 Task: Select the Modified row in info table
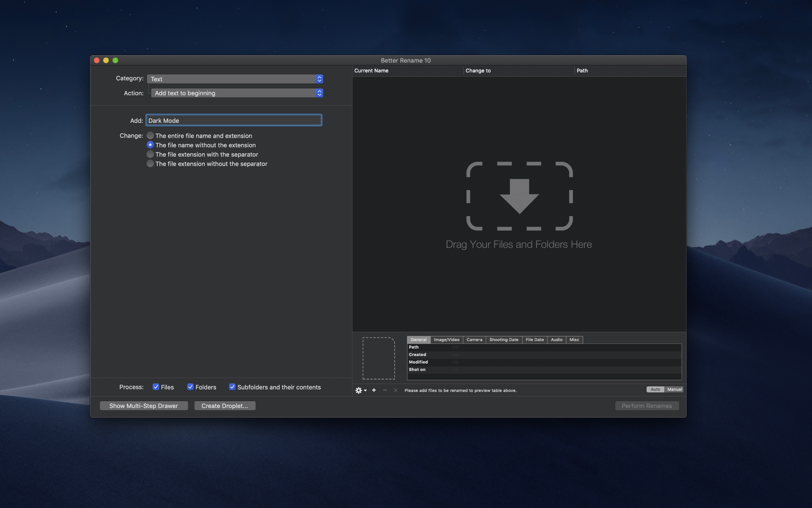pyautogui.click(x=544, y=362)
